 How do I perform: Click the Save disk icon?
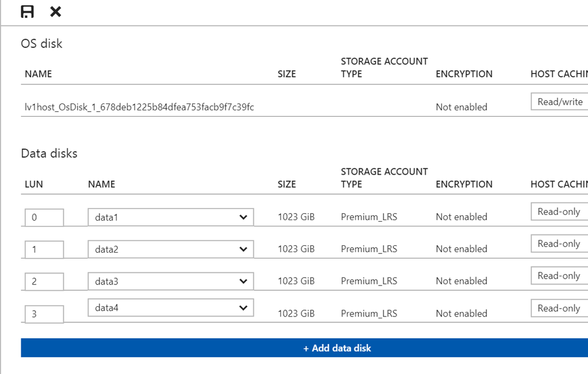click(27, 11)
